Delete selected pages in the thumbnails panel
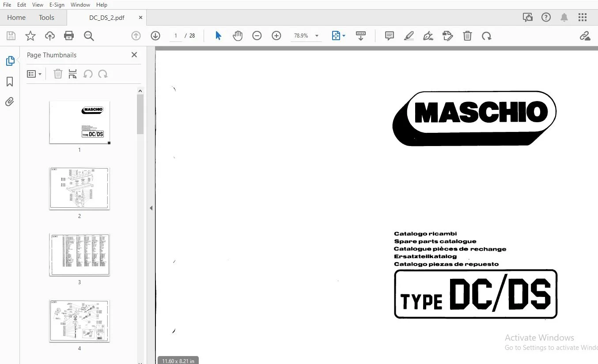Image resolution: width=598 pixels, height=364 pixels. click(x=58, y=74)
